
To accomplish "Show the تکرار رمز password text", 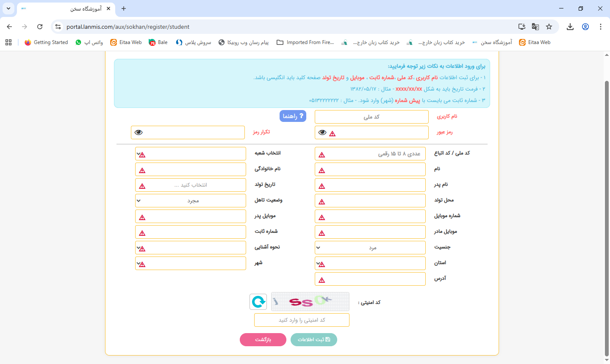I will (139, 132).
